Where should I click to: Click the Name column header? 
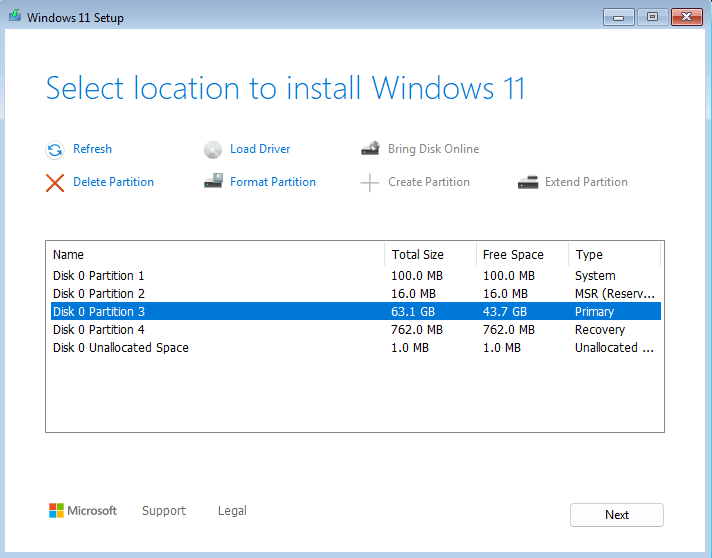(x=217, y=254)
